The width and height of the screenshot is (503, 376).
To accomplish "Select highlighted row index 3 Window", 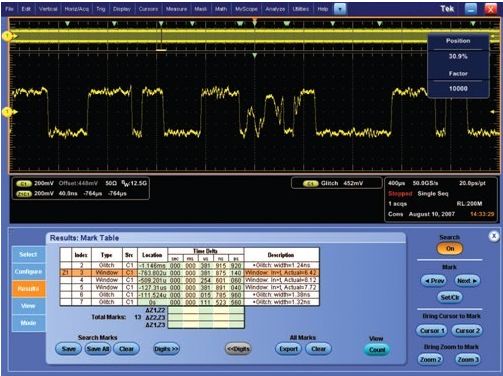I will (x=189, y=273).
